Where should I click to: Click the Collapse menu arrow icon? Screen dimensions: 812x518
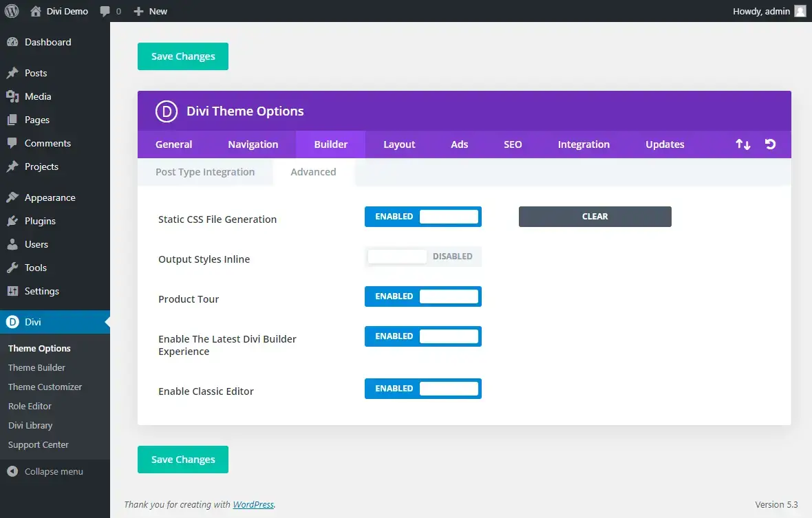point(12,471)
